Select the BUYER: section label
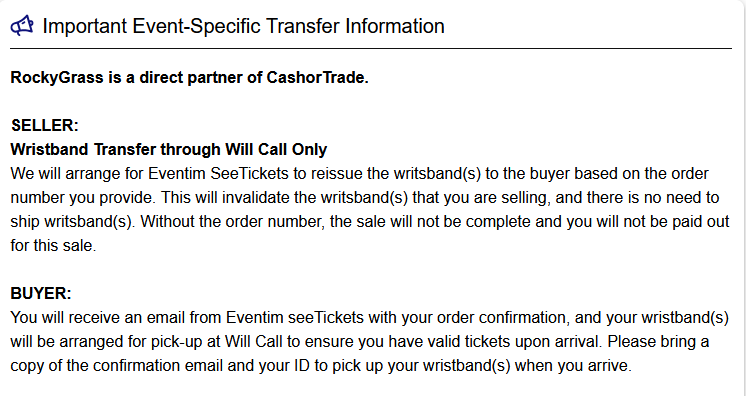The image size is (746, 396). 41,294
